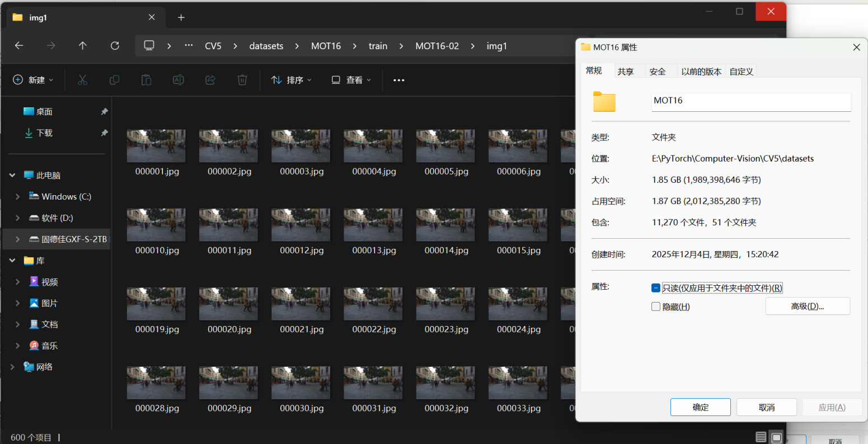The height and width of the screenshot is (444, 868).
Task: Select the 000013.jpg thumbnail
Action: [x=373, y=225]
